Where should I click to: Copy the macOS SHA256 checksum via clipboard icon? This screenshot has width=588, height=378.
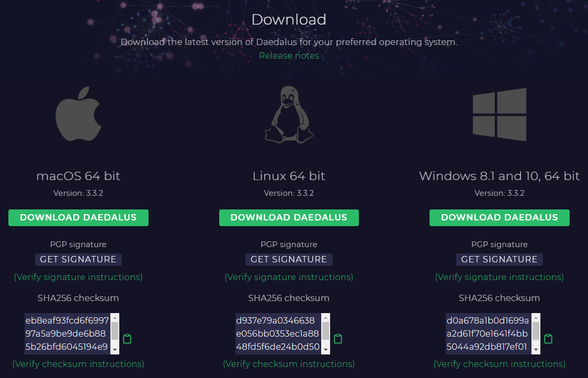point(127,339)
